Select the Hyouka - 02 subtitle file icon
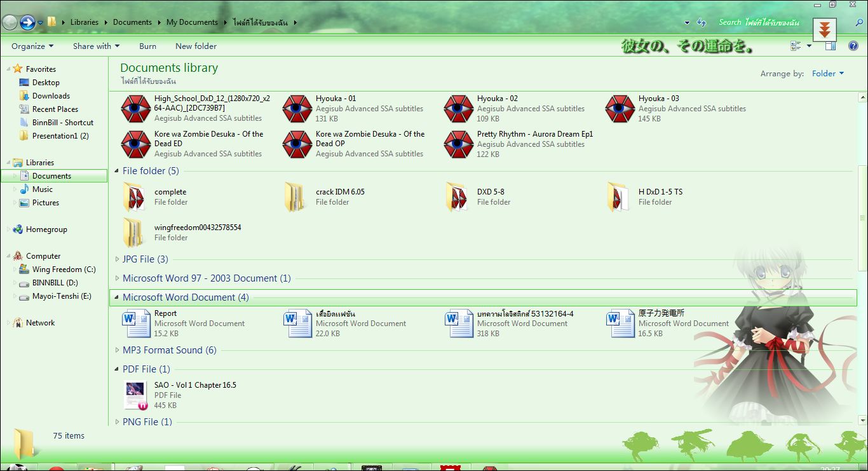 coord(459,109)
